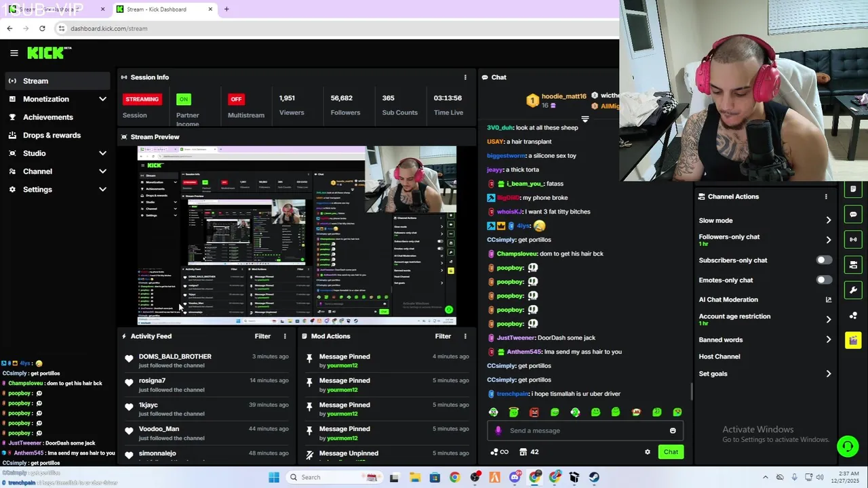This screenshot has width=868, height=488.
Task: Select the channel actions camera icon
Action: (x=853, y=264)
